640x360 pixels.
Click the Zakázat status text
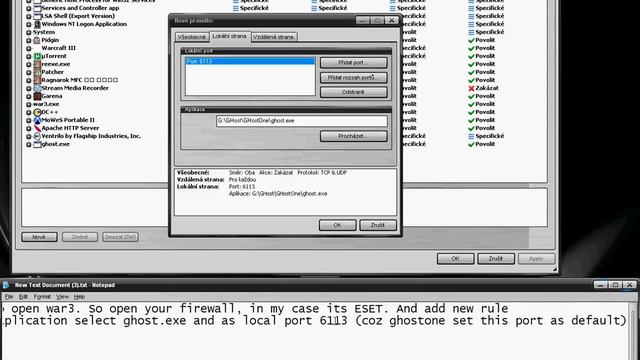tap(487, 88)
